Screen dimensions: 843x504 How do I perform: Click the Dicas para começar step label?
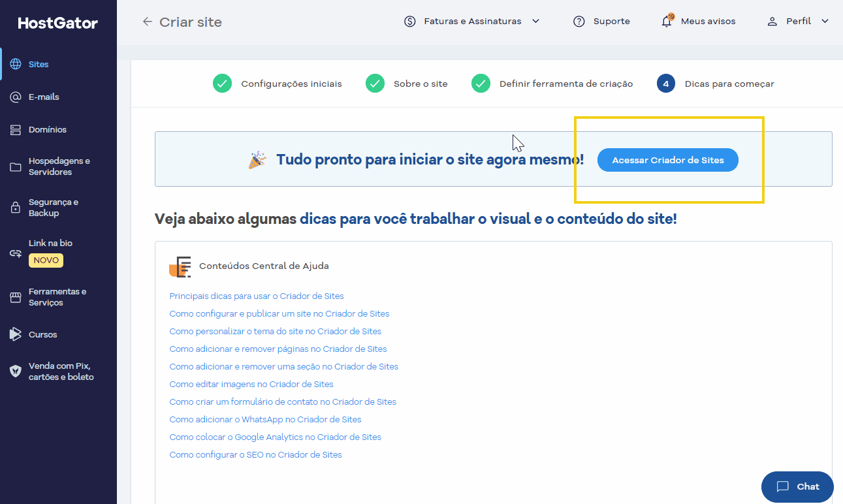pyautogui.click(x=729, y=84)
